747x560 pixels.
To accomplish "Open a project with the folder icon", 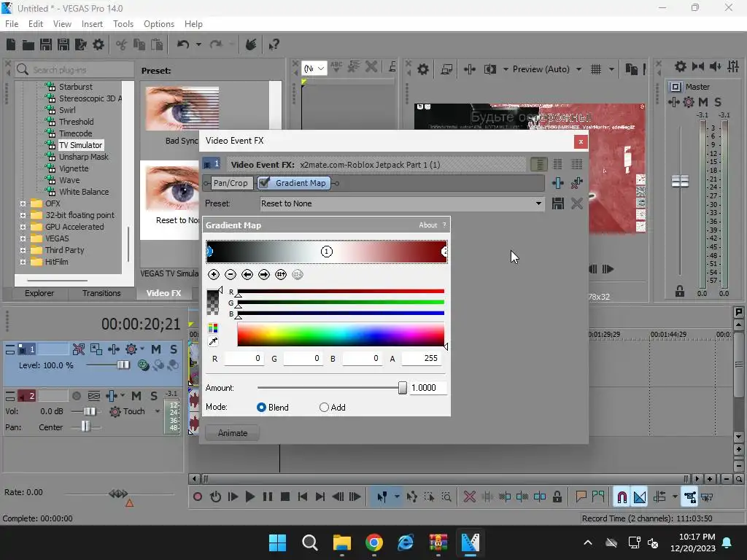I will (x=28, y=44).
